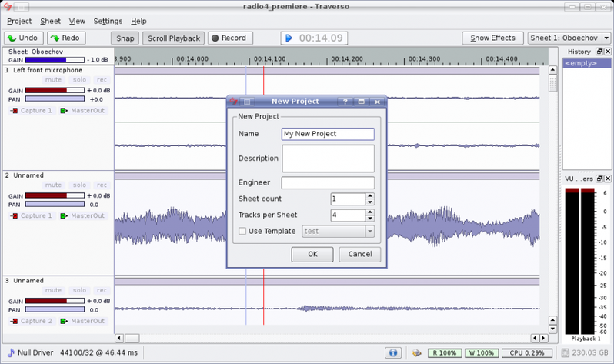Arm rec on track 1 Left front microphone
The image size is (614, 364).
click(102, 80)
